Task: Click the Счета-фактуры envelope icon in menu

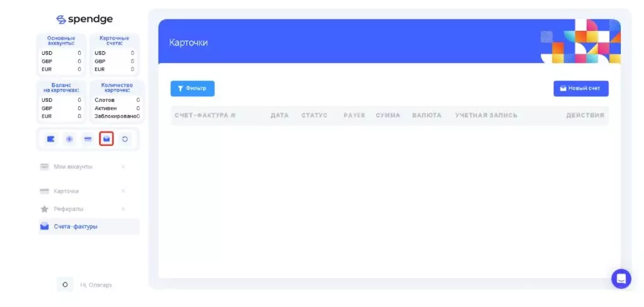Action: click(x=45, y=226)
